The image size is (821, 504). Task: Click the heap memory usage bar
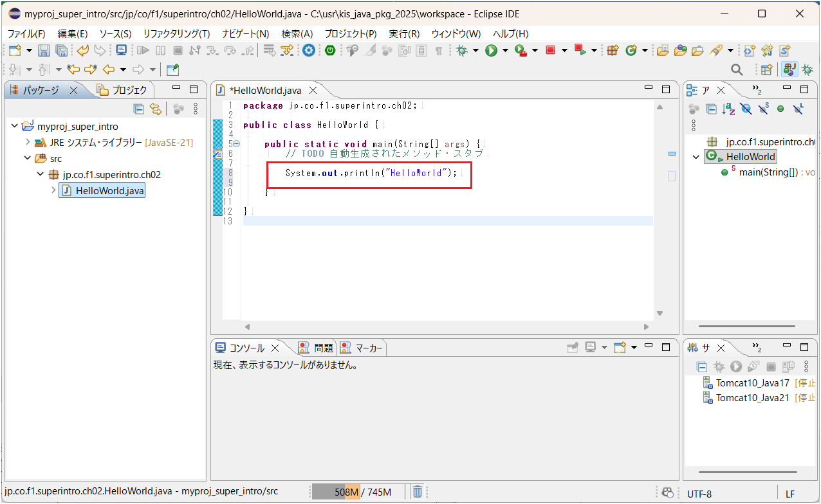coord(359,492)
